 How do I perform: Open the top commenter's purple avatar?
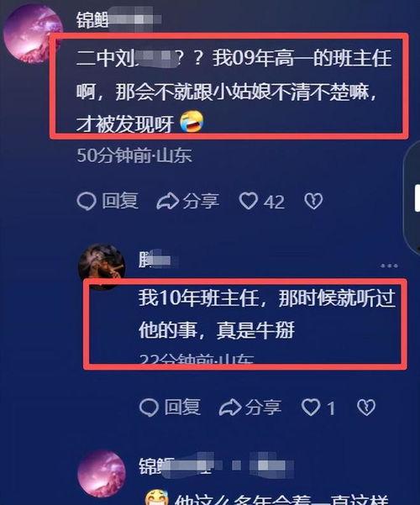pyautogui.click(x=33, y=33)
